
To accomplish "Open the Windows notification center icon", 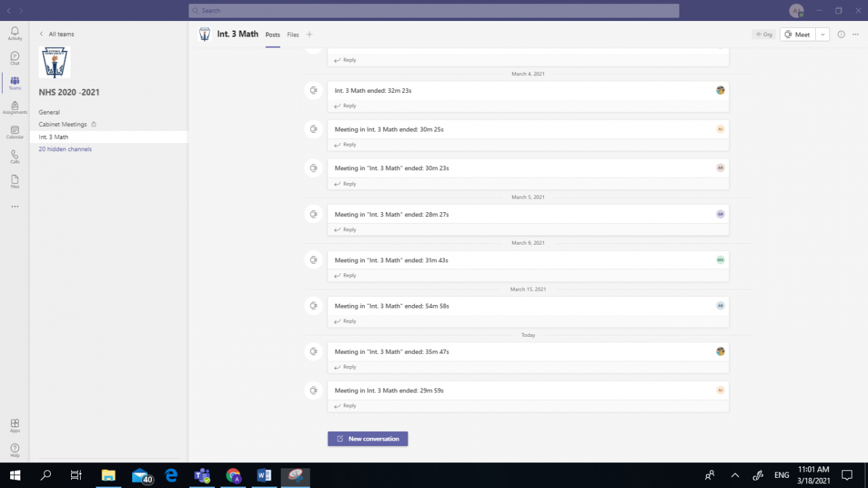I will click(847, 475).
